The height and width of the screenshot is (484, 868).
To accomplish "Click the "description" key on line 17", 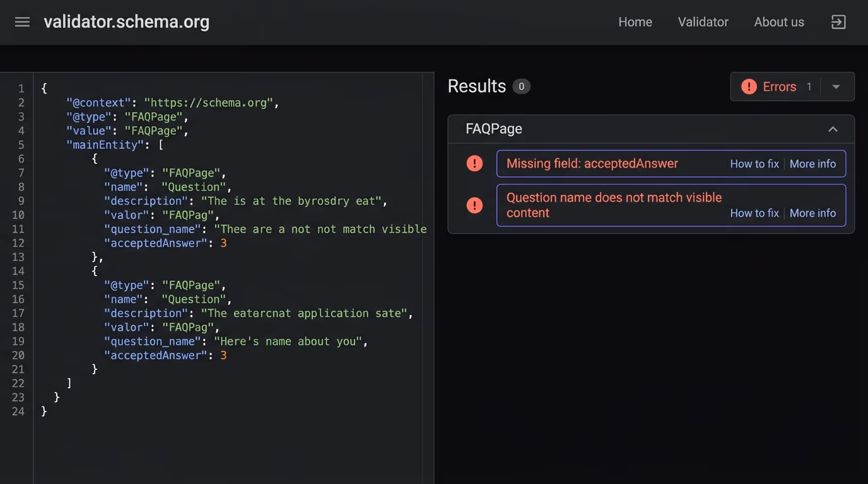I will coord(146,313).
